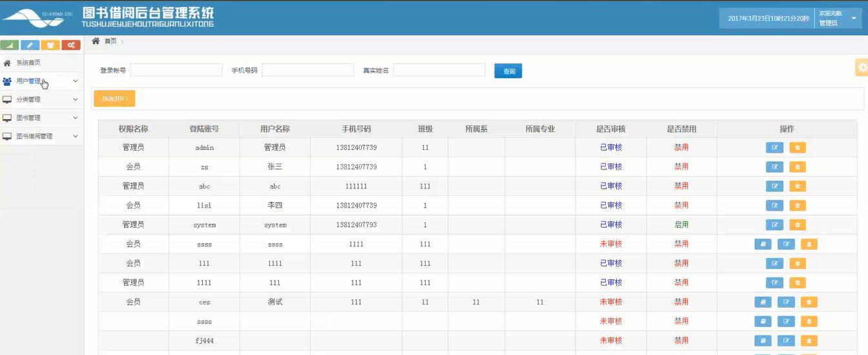Open the 管理员 account dropdown caret
Viewport: 868px width, 355px height.
click(854, 18)
